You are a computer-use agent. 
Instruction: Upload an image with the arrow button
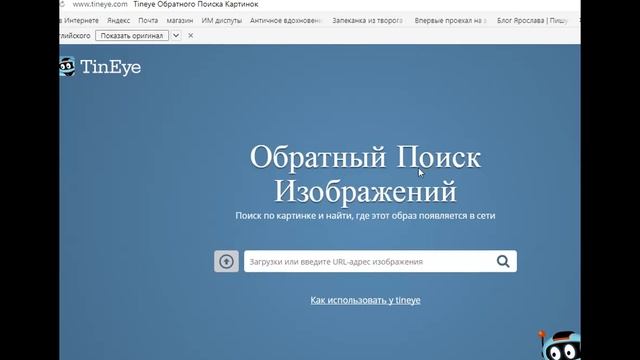227,261
